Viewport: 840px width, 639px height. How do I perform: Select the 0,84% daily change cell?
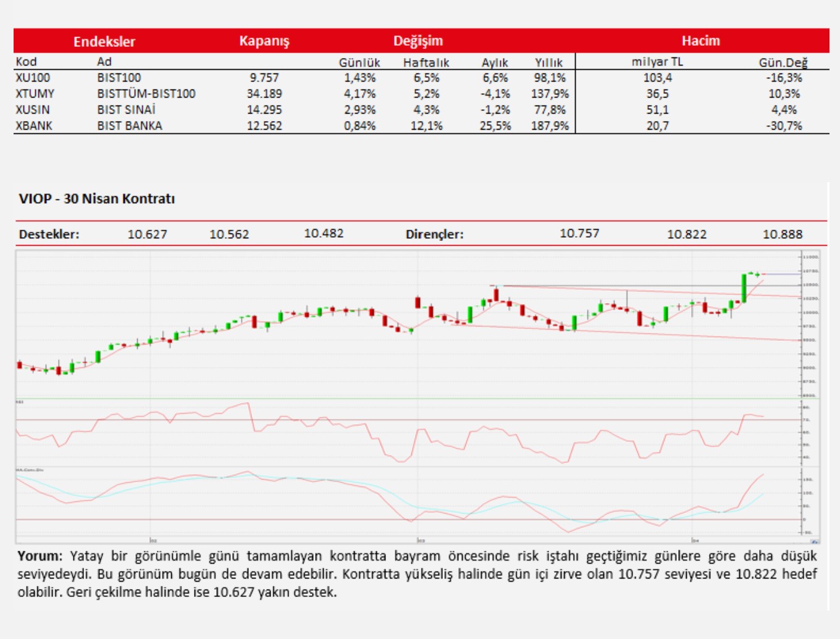360,126
